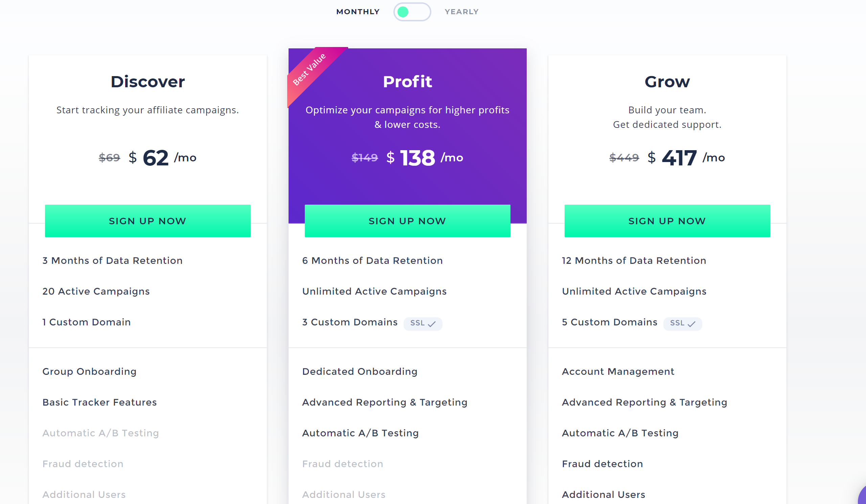Click Sign Up Now for Grow plan
Viewport: 866px width, 504px height.
pyautogui.click(x=667, y=221)
